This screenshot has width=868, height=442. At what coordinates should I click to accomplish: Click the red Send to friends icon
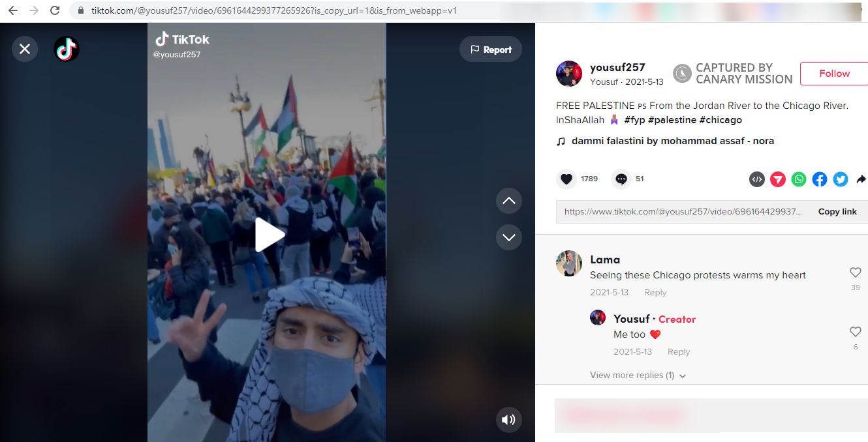pyautogui.click(x=777, y=179)
